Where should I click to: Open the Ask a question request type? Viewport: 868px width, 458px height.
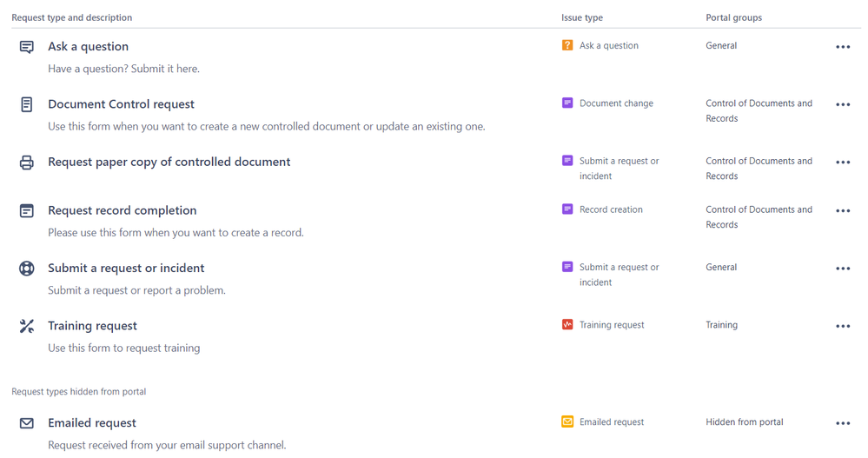(88, 47)
